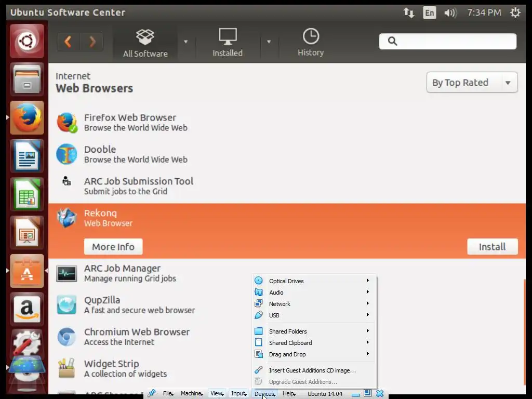Open the Files manager in launcher
The width and height of the screenshot is (532, 399).
click(27, 79)
